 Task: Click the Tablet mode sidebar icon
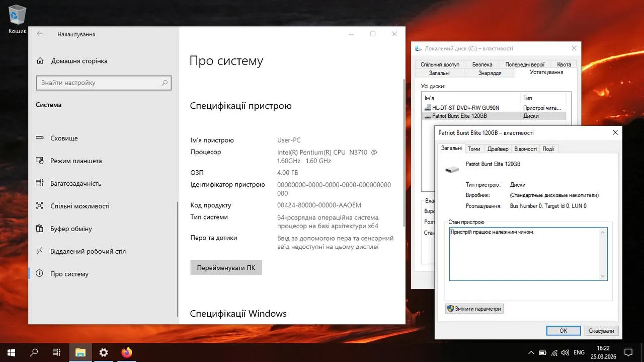click(40, 161)
